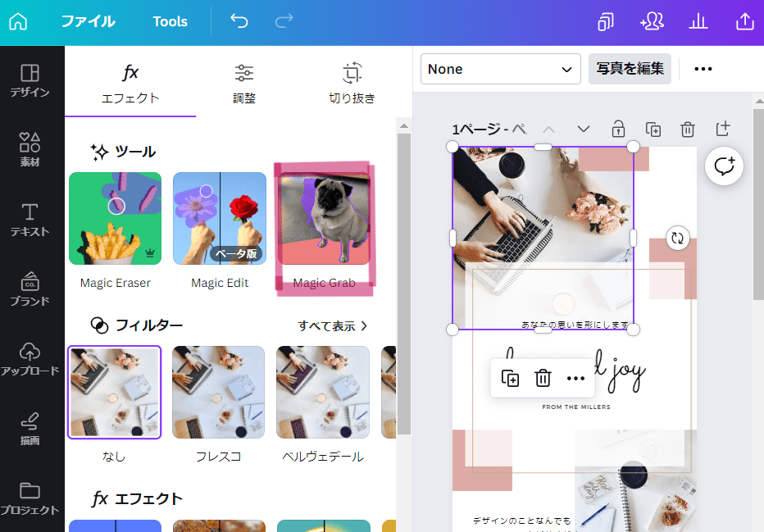764x532 pixels.
Task: Click the 写真を編集 button
Action: pyautogui.click(x=630, y=69)
